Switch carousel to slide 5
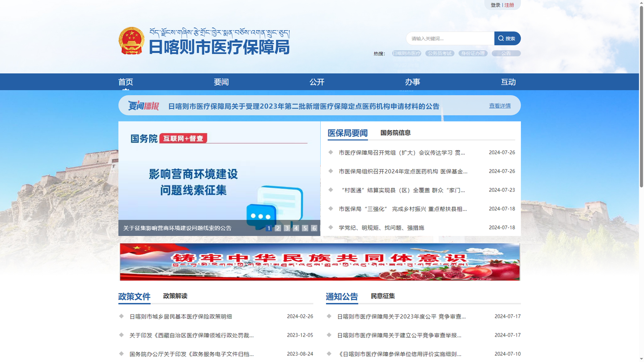Viewport: 644px width, 362px height. [305, 228]
